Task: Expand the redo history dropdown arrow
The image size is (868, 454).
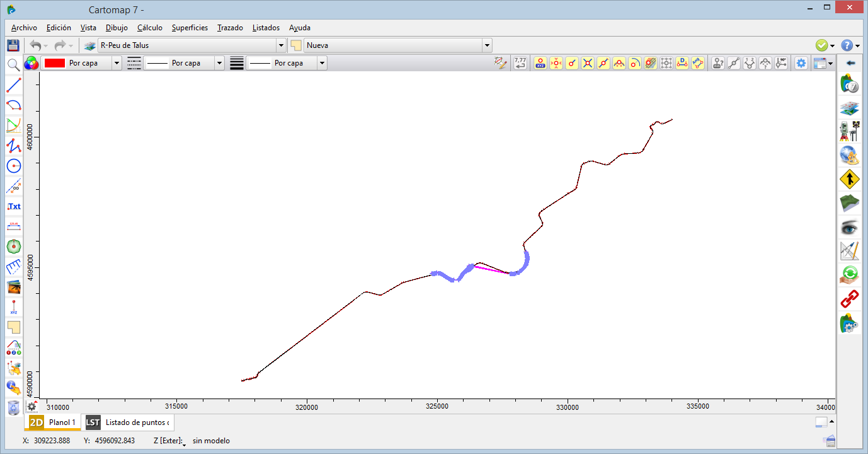Action: pos(71,46)
